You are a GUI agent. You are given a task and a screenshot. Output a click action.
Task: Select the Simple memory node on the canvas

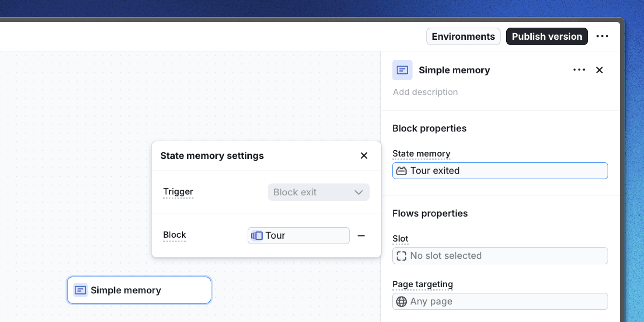pos(138,290)
